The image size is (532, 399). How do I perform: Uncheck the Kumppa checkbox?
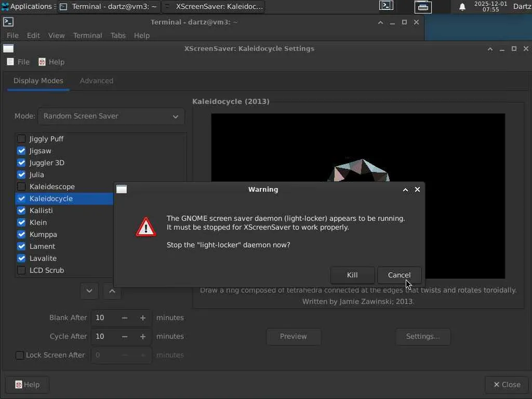coord(21,234)
